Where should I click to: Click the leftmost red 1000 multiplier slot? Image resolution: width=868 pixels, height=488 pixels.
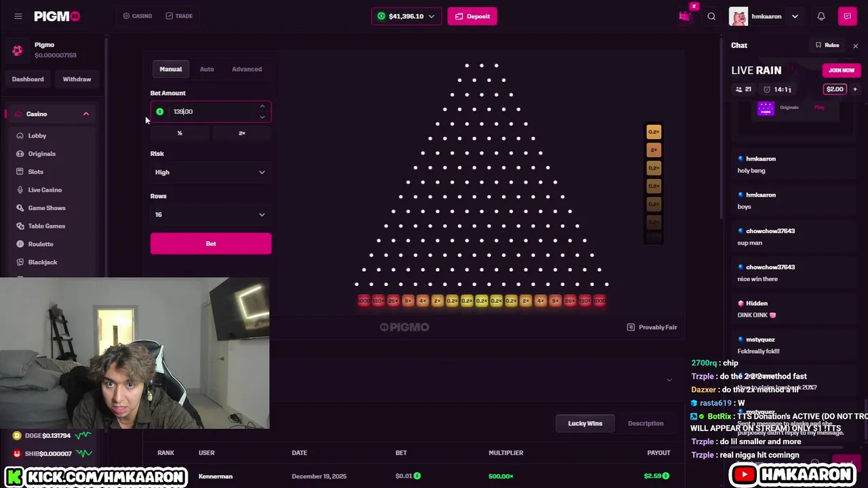364,301
